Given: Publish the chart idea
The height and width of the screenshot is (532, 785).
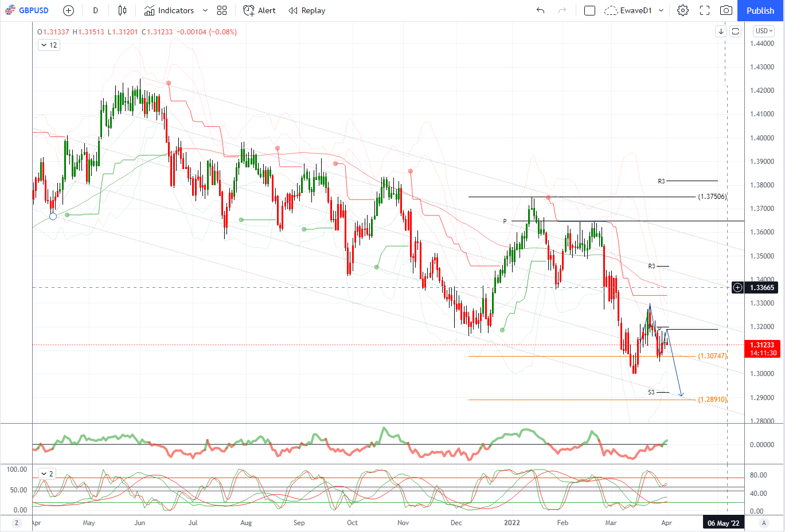Looking at the screenshot, I should [x=760, y=10].
